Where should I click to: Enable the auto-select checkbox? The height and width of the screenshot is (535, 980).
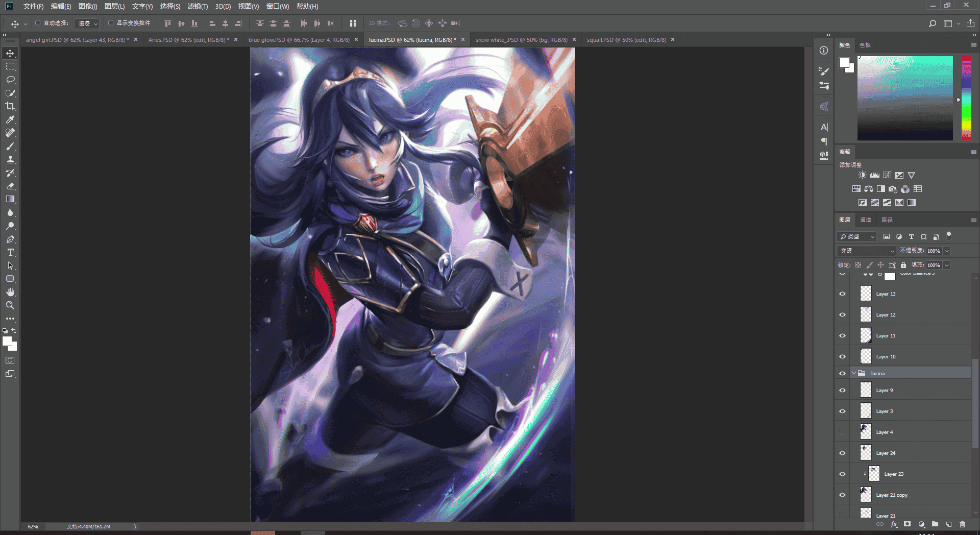[38, 23]
